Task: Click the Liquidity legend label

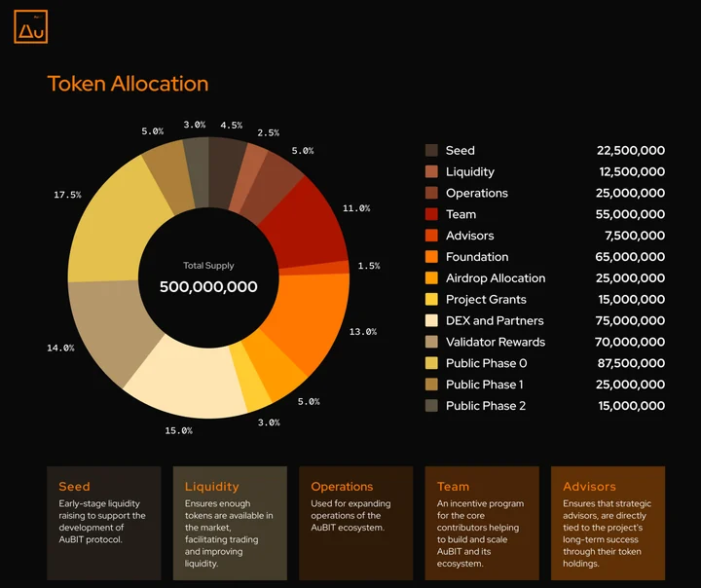Action: click(470, 171)
